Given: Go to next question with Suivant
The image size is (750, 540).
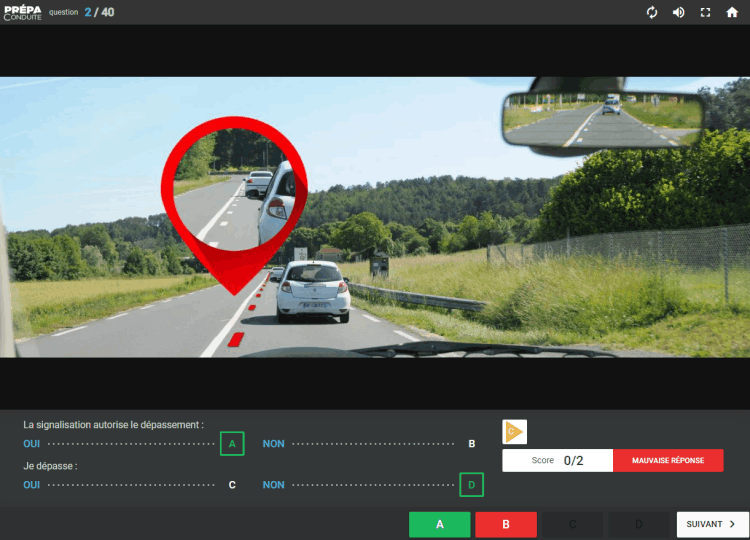Looking at the screenshot, I should 712,524.
